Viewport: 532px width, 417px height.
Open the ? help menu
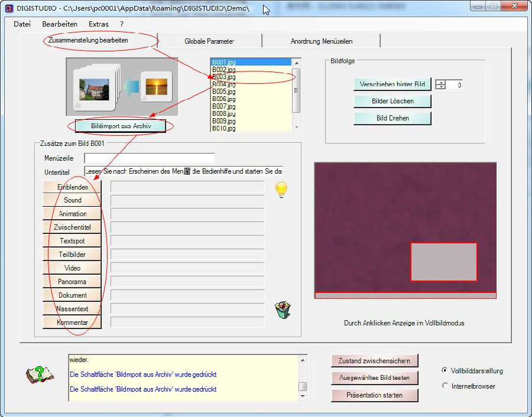pos(122,24)
